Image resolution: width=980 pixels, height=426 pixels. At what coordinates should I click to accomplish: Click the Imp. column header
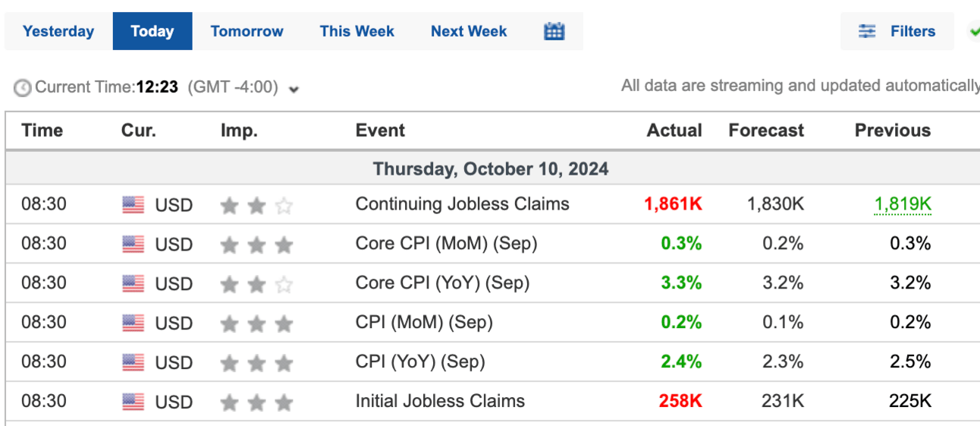coord(239,131)
